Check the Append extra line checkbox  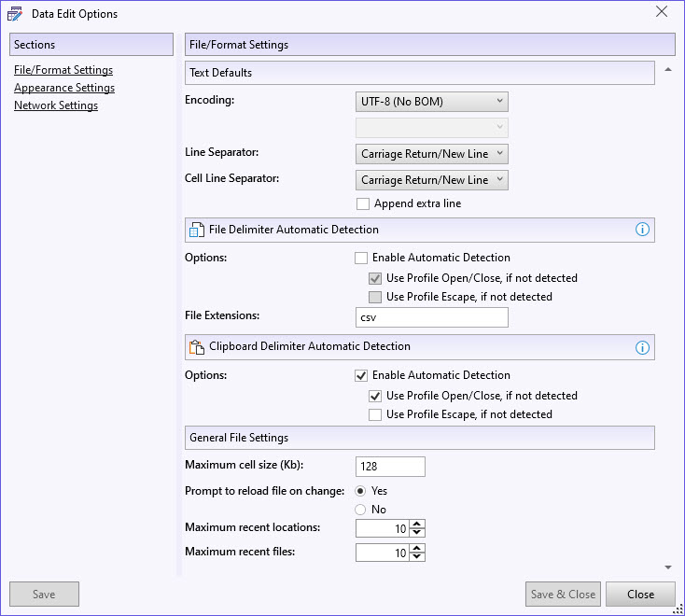[363, 203]
